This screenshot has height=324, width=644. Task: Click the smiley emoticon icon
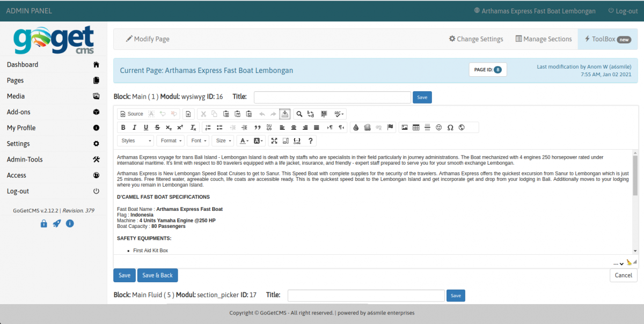[x=439, y=127]
